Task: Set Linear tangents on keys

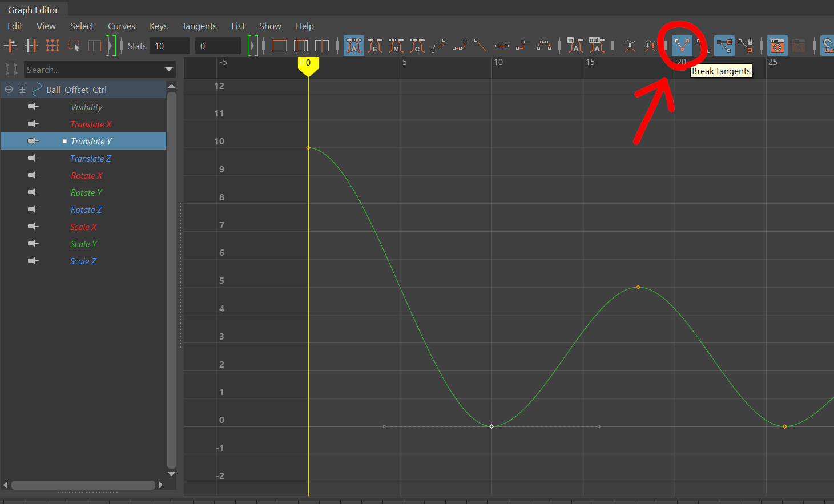Action: (481, 46)
